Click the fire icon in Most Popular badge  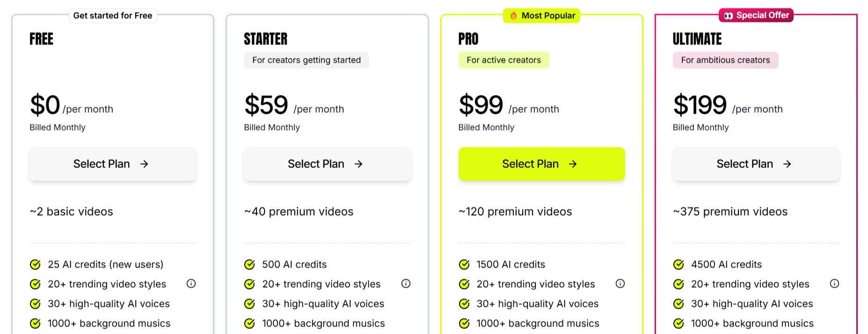tap(514, 15)
